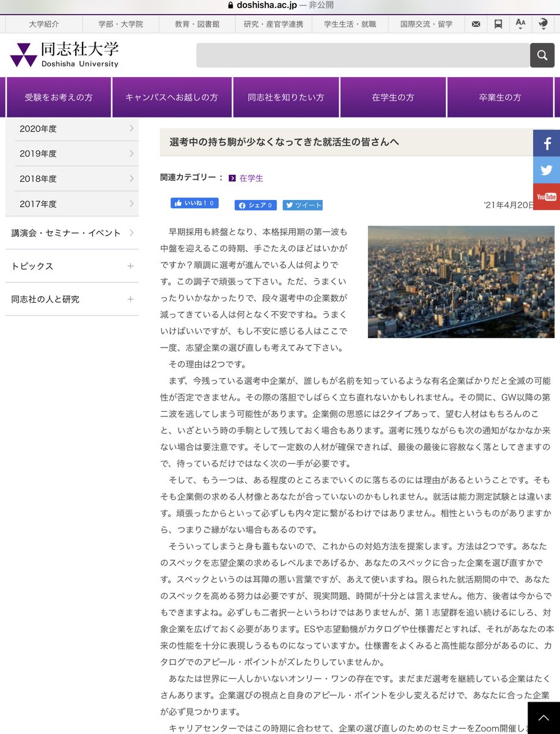The height and width of the screenshot is (734, 560).
Task: Open 2017年度 sidebar item
Action: coord(77,204)
